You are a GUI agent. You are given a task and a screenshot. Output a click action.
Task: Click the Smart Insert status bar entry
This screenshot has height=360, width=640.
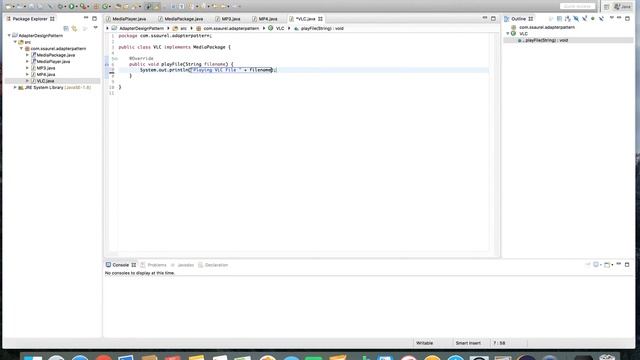pos(468,343)
